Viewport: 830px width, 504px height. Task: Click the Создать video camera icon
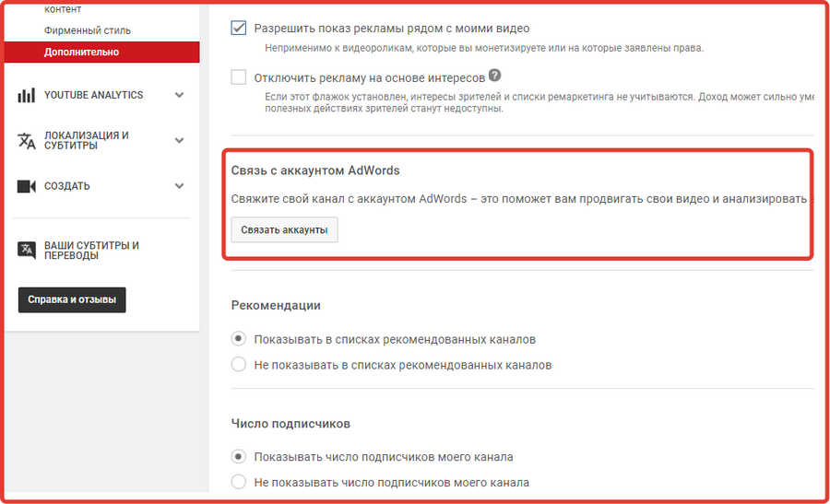(x=27, y=186)
